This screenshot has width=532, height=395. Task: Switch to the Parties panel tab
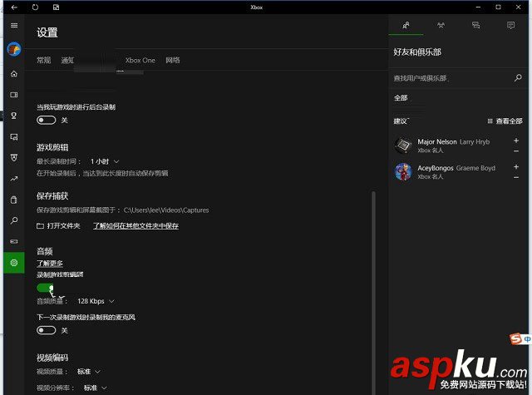[441, 26]
